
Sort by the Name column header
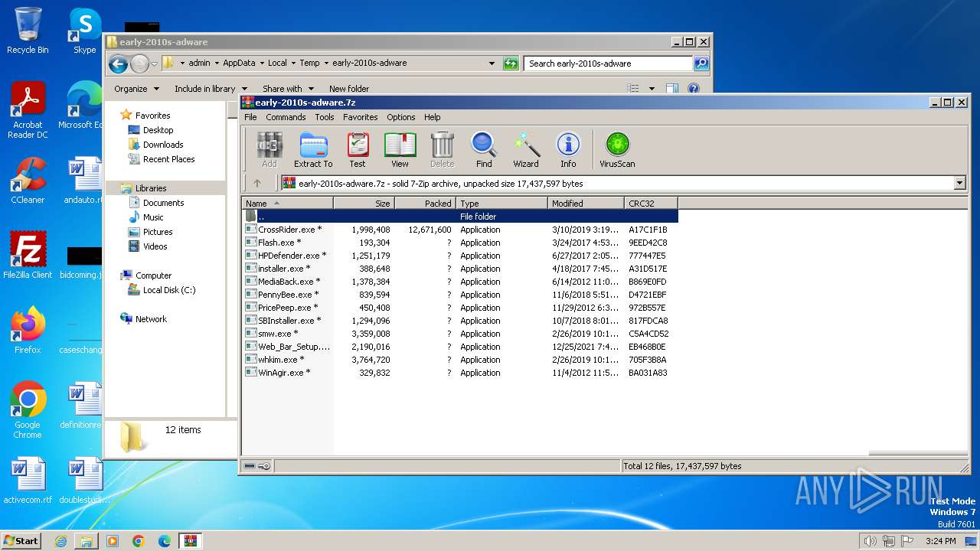(x=288, y=204)
